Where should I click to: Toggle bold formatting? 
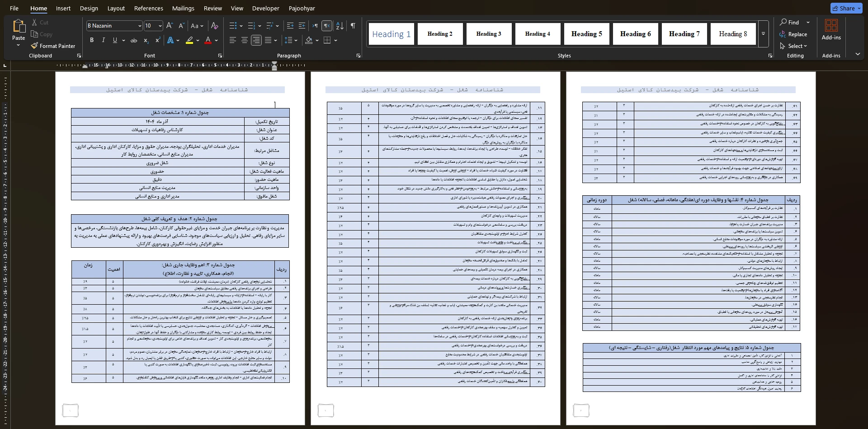[x=92, y=40]
